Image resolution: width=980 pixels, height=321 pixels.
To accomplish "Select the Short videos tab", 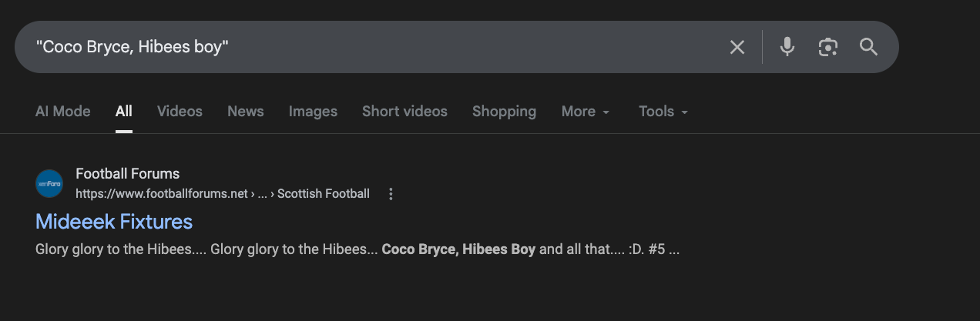I will (404, 112).
